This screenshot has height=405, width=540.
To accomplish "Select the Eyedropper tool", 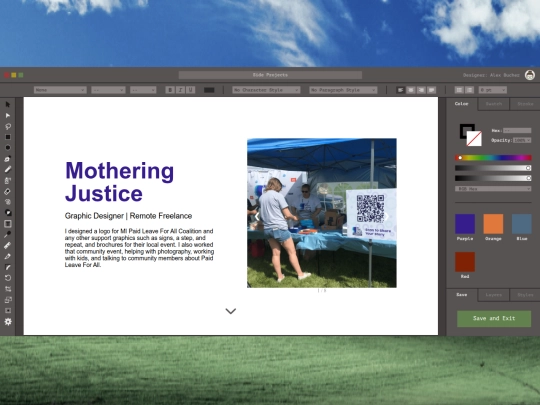I will (x=8, y=235).
